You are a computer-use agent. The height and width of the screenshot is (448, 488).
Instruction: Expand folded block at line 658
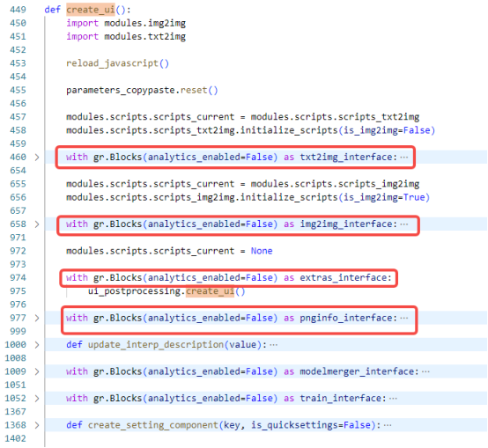tap(37, 224)
